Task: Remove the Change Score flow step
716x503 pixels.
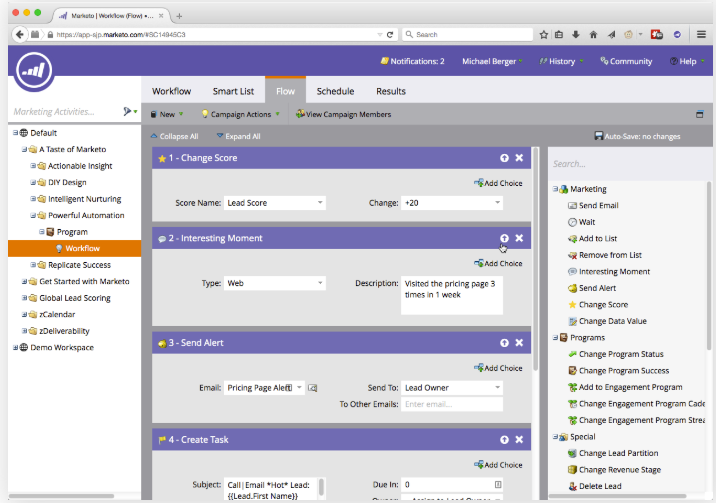Action: point(519,158)
